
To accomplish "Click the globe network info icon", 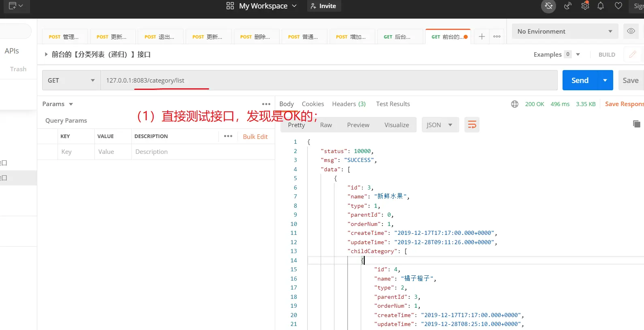I will [514, 104].
